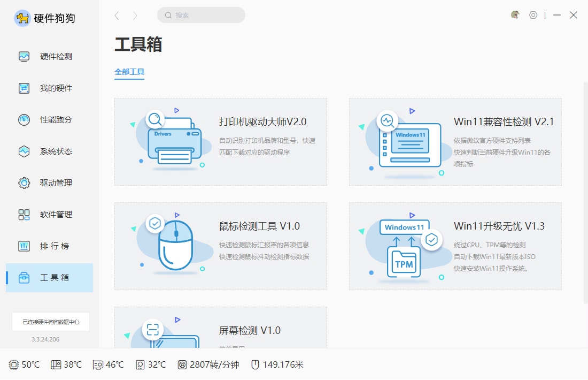588x380 pixels.
Task: Click the 自动下载Win11最新版本ISO text line
Action: tap(494, 257)
